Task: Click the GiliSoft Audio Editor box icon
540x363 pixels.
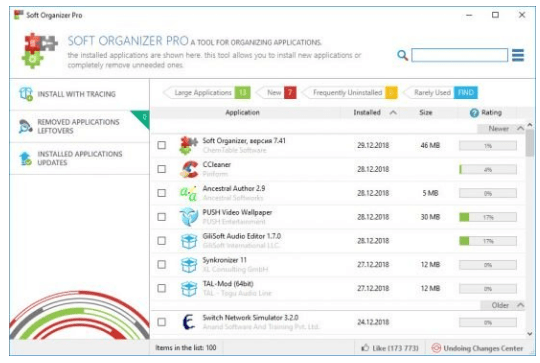Action: [x=189, y=241]
